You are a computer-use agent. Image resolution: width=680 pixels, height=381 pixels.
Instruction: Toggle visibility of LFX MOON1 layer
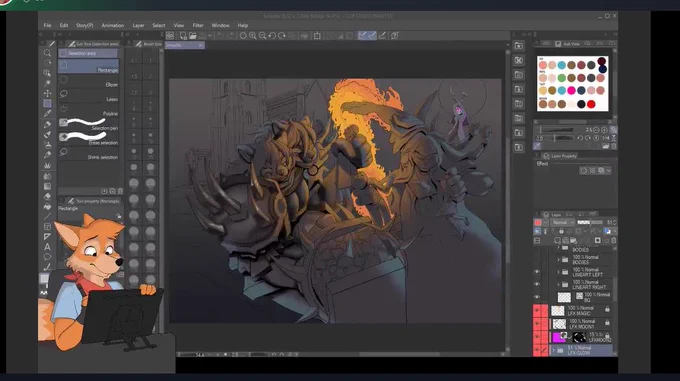[x=537, y=323]
